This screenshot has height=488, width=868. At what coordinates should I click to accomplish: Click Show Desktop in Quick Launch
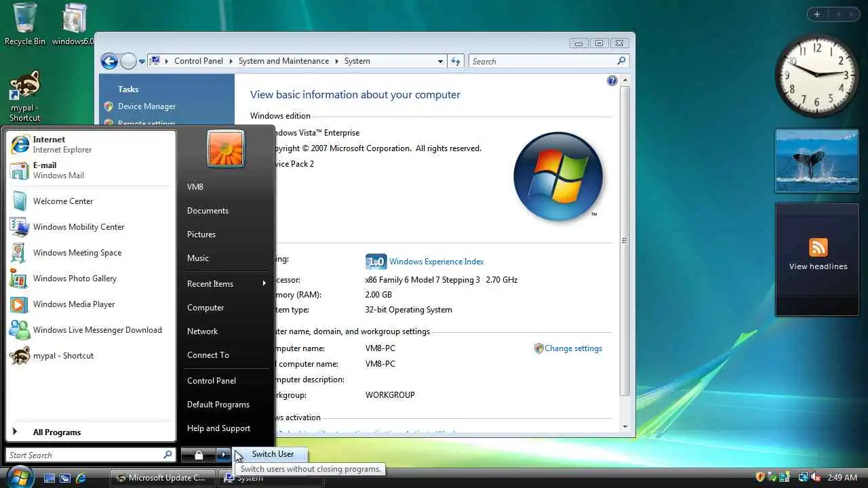49,478
